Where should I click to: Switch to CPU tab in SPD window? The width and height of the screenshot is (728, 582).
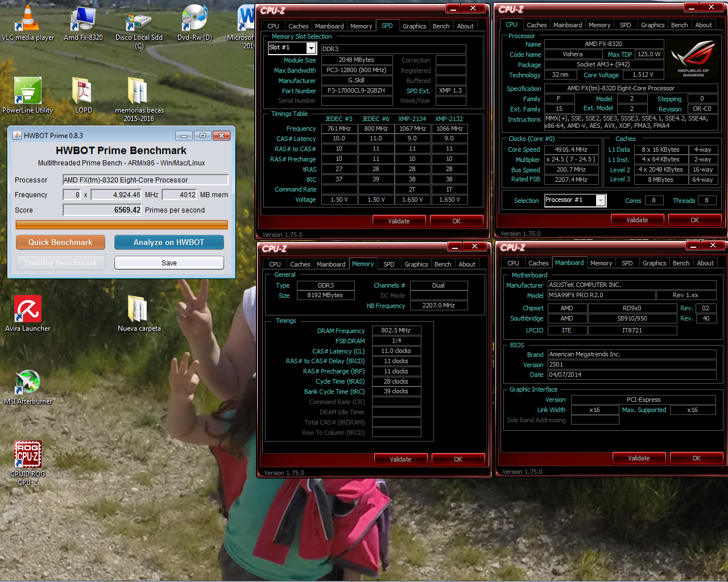tap(273, 26)
